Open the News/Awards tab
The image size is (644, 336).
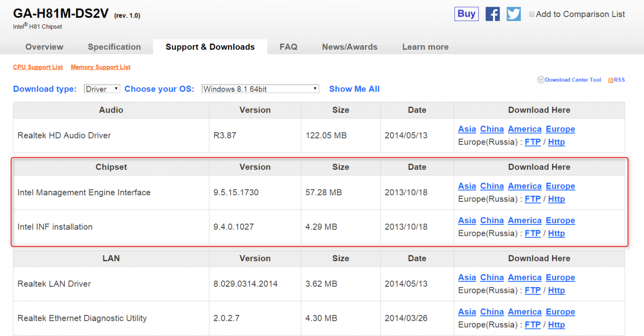coord(350,47)
